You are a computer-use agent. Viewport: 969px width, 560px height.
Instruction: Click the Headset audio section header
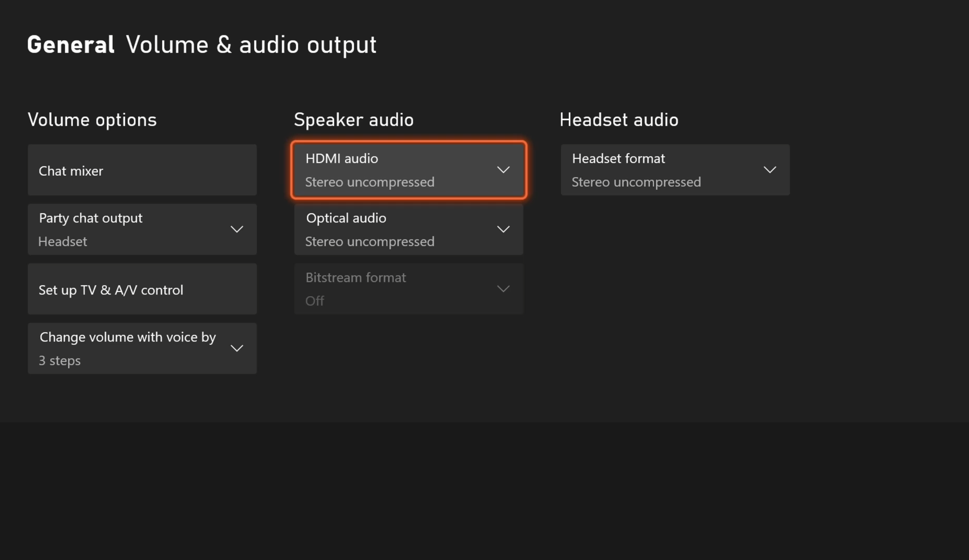[619, 119]
